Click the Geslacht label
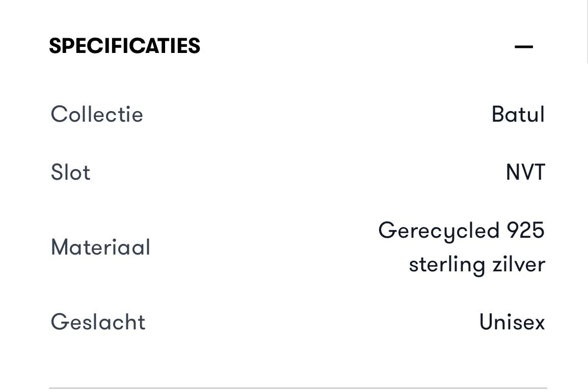588x392 pixels. pos(98,322)
